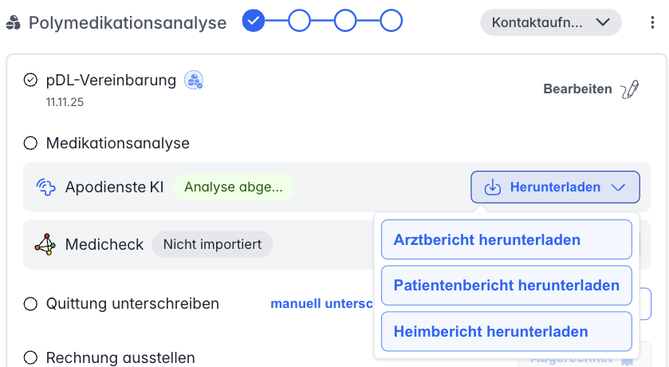Click the download icon in Herunterladen button
The height and width of the screenshot is (367, 669).
point(492,187)
